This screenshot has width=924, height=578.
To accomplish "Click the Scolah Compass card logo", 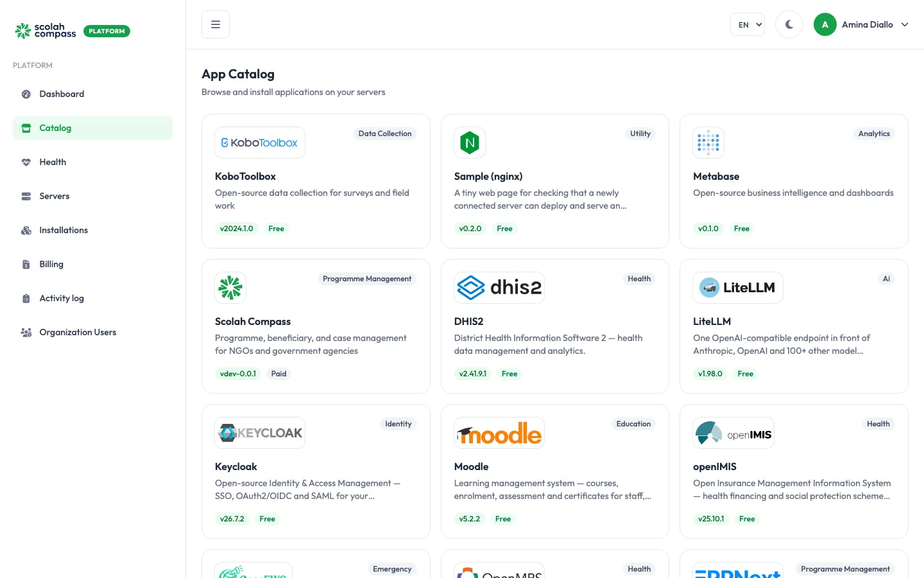I will point(230,288).
